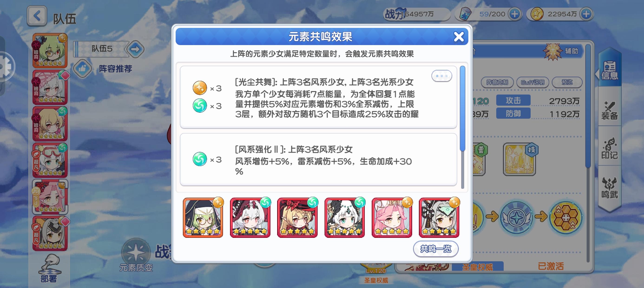Add stamina using the plus beside 59/200
This screenshot has height=288, width=644.
coord(514,14)
